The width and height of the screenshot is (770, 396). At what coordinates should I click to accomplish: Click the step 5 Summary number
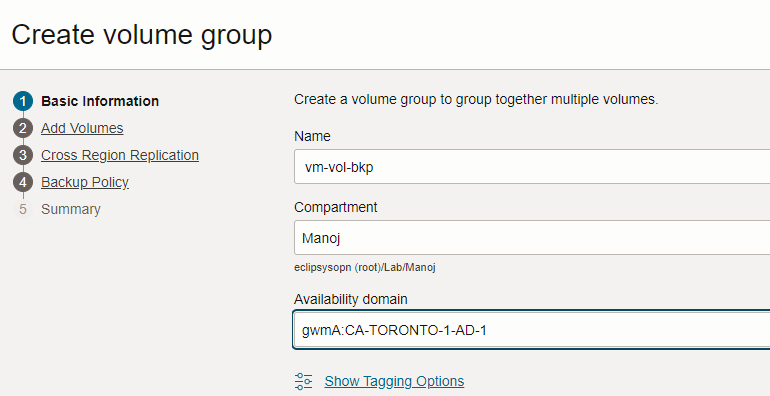click(x=23, y=209)
